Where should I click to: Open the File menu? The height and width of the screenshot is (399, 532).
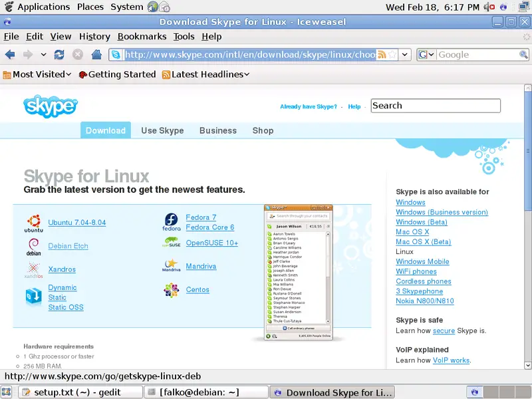pos(11,37)
